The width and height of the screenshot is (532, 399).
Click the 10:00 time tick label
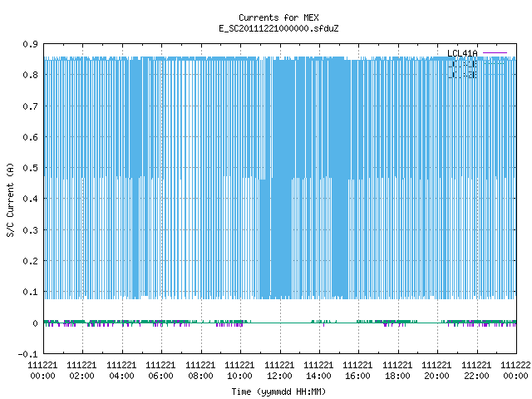tap(239, 376)
